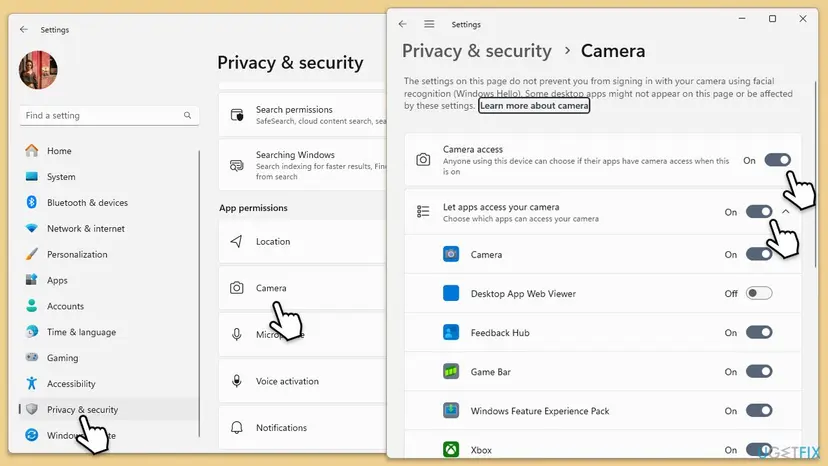Click the "App permissions" heading text
Screen dimensions: 828x466
coord(253,208)
